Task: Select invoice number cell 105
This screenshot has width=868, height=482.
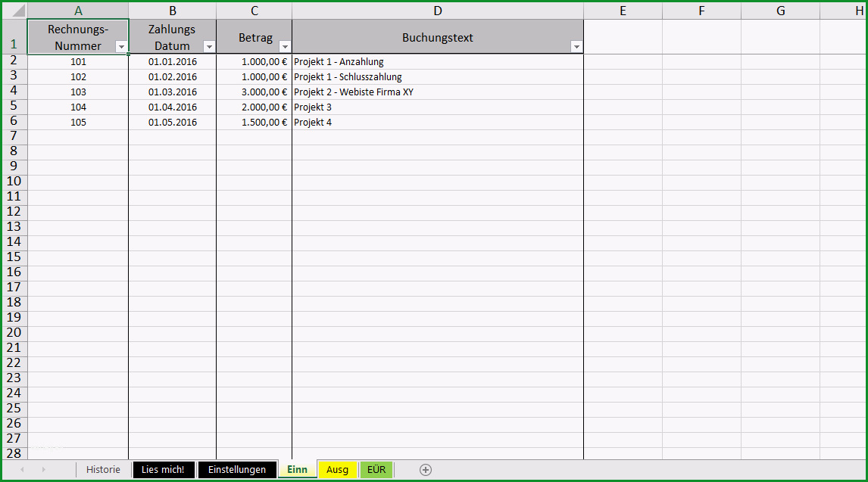Action: click(x=78, y=122)
